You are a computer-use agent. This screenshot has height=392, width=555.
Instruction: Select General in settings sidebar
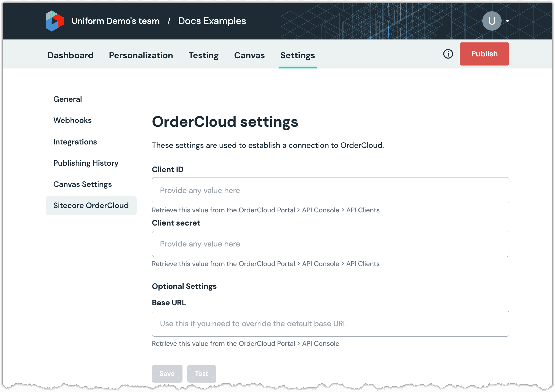(68, 99)
